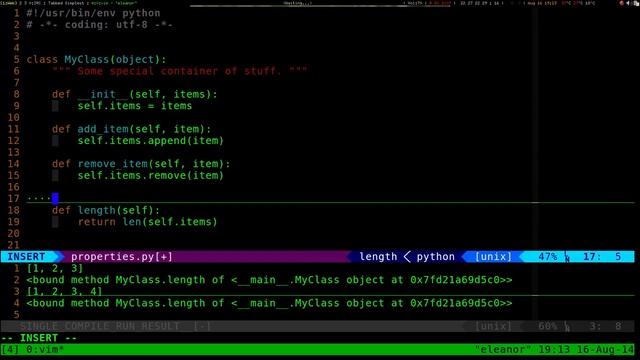The image size is (640, 360).
Task: Click '[unix]' in the properties.py status line
Action: (493, 257)
